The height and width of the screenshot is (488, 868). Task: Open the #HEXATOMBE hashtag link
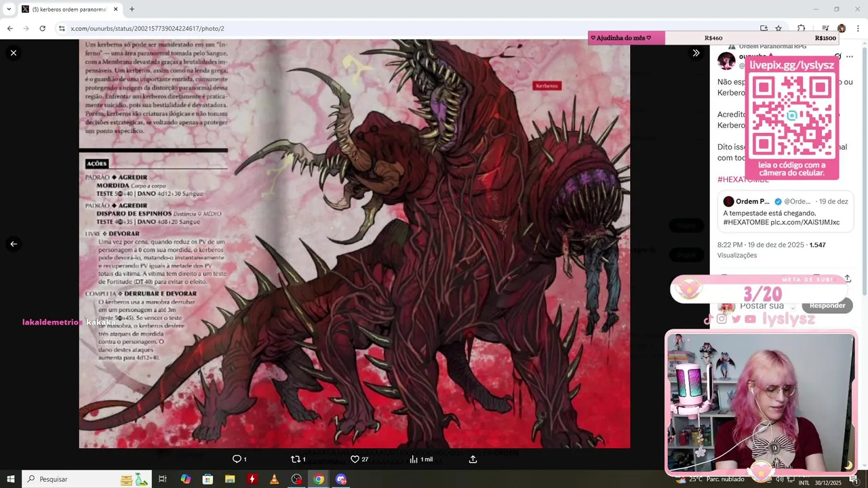[x=743, y=180]
